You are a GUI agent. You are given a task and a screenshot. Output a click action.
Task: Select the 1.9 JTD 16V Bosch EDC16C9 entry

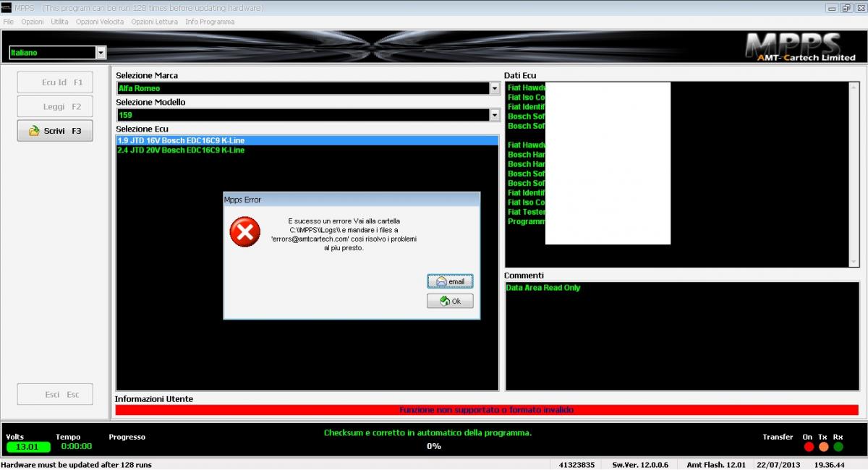(307, 140)
